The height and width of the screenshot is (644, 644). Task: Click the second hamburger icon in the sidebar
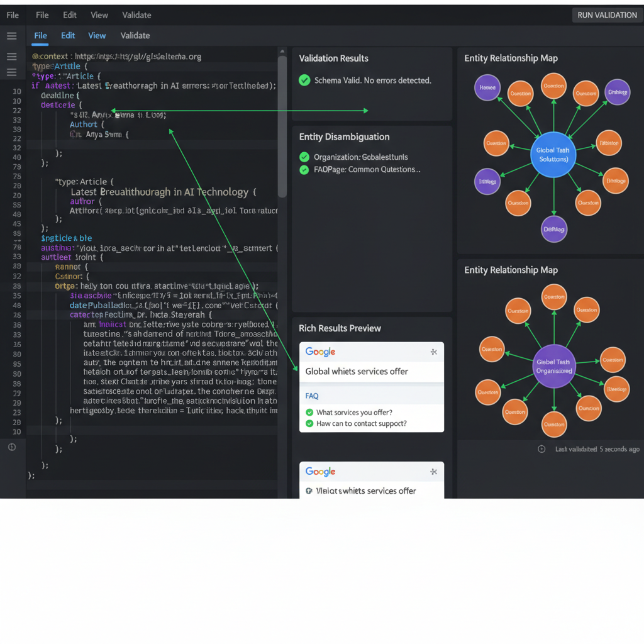(11, 57)
